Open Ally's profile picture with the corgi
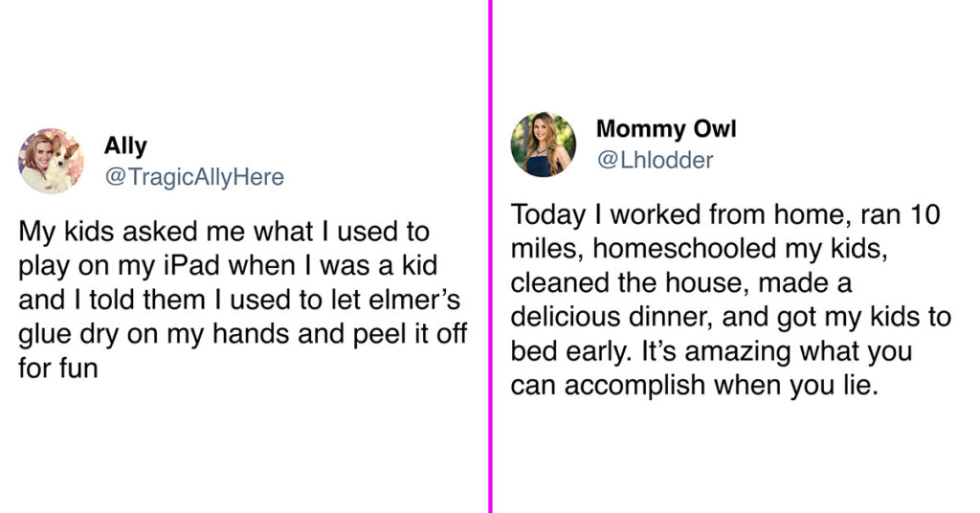The width and height of the screenshot is (980, 513). point(51,161)
